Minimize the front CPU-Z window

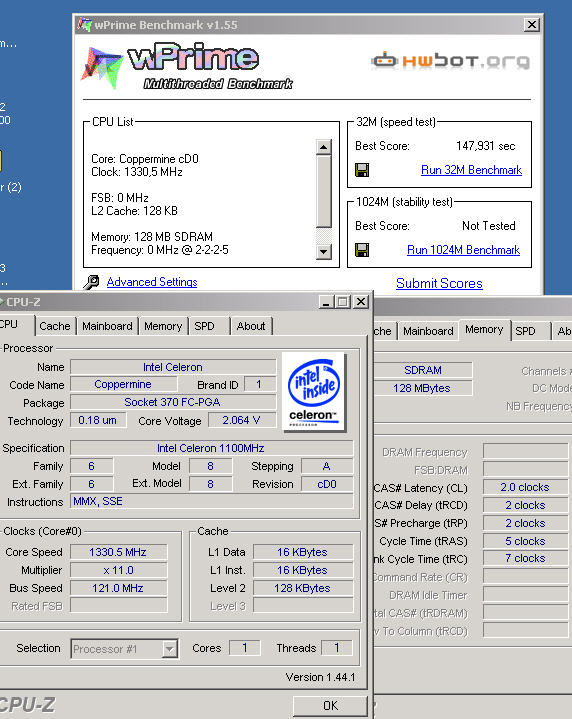[x=326, y=302]
